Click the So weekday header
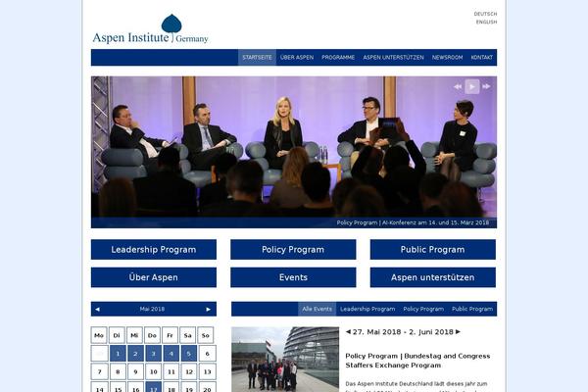 pyautogui.click(x=206, y=335)
